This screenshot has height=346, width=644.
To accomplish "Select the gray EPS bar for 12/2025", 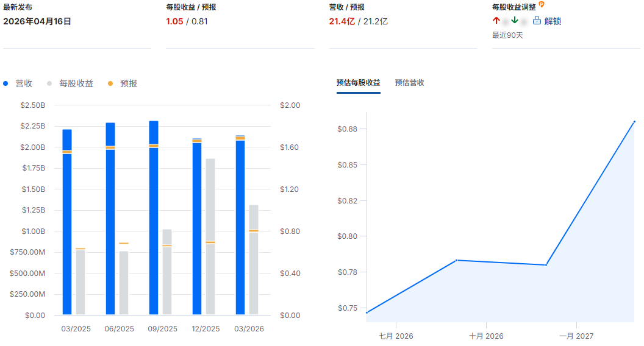I will click(210, 237).
